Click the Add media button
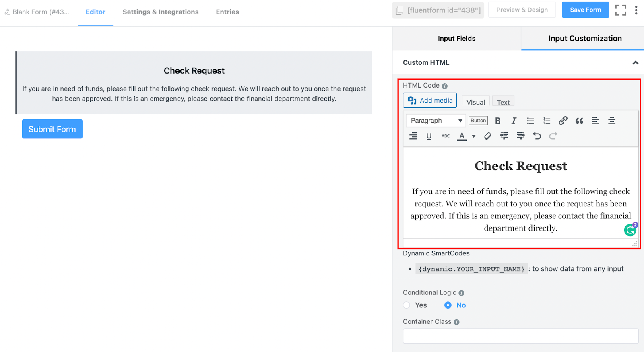 click(x=430, y=100)
